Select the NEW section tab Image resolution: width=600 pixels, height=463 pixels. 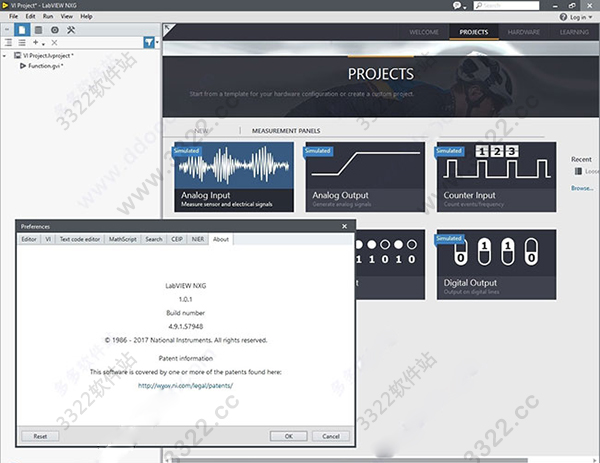(201, 130)
